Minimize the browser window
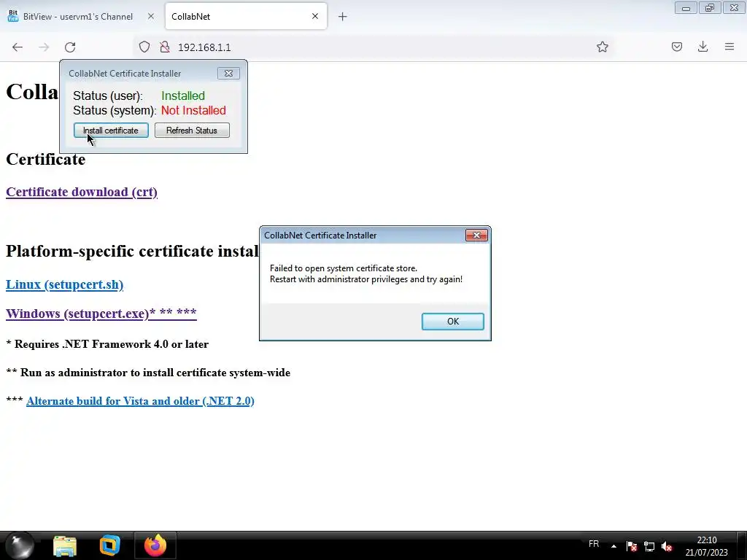 tap(686, 8)
